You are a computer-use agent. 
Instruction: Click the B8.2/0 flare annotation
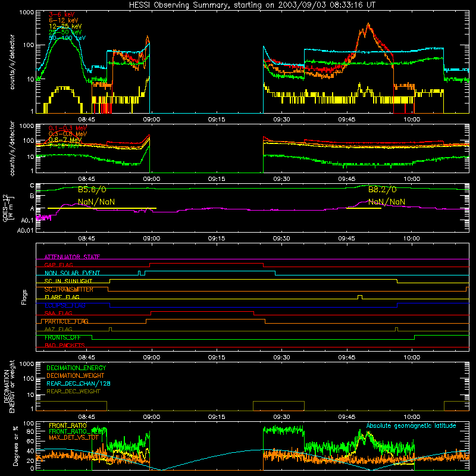tap(382, 190)
